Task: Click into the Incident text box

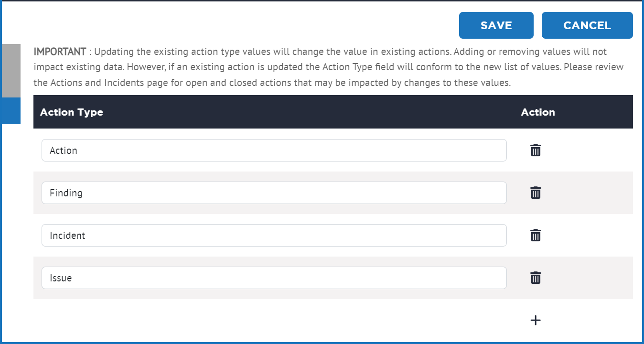Action: 274,235
